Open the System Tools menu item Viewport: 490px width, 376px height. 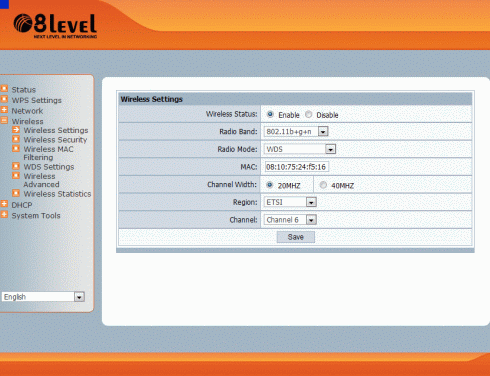[x=36, y=216]
